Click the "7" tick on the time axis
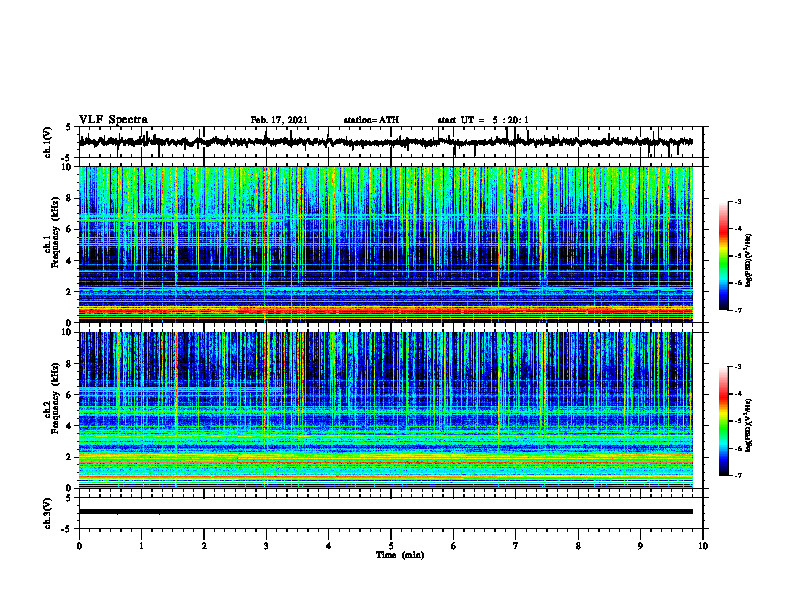The image size is (792, 612). click(516, 546)
